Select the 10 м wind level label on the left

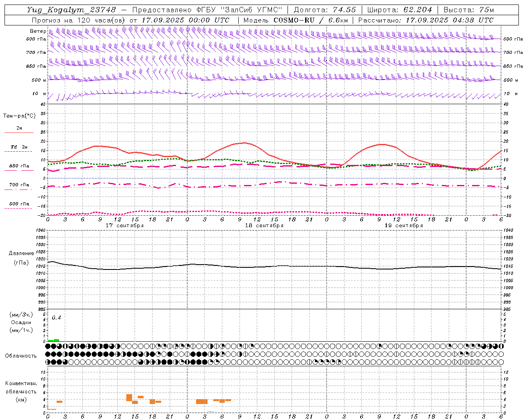[x=39, y=94]
